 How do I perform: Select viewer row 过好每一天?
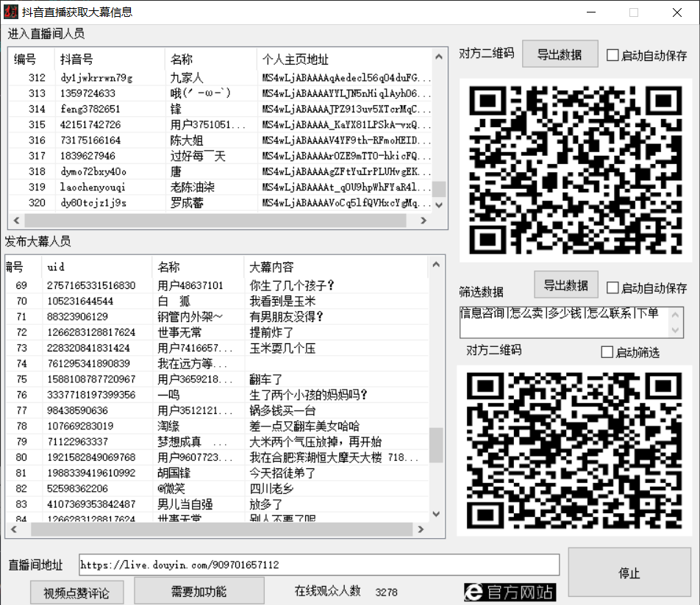(220, 156)
